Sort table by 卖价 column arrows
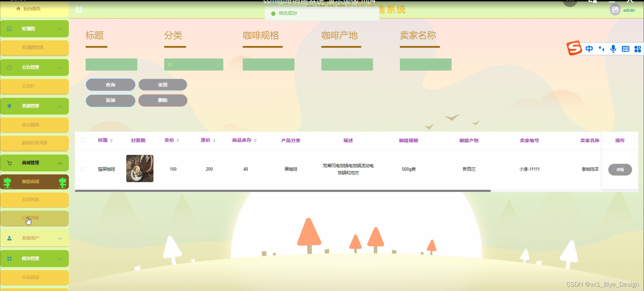This screenshot has height=291, width=644. point(178,141)
